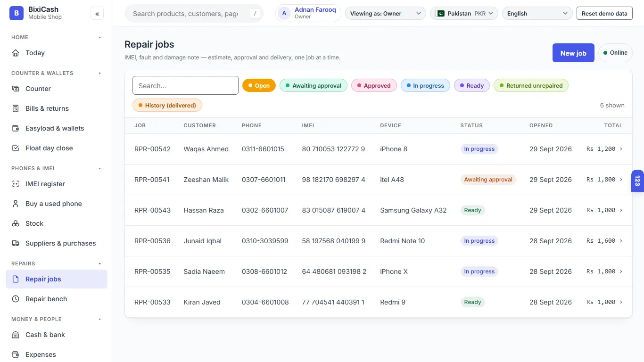Viewport: 644px width, 362px height.
Task: Click the Cash & bank icon
Action: [16, 335]
